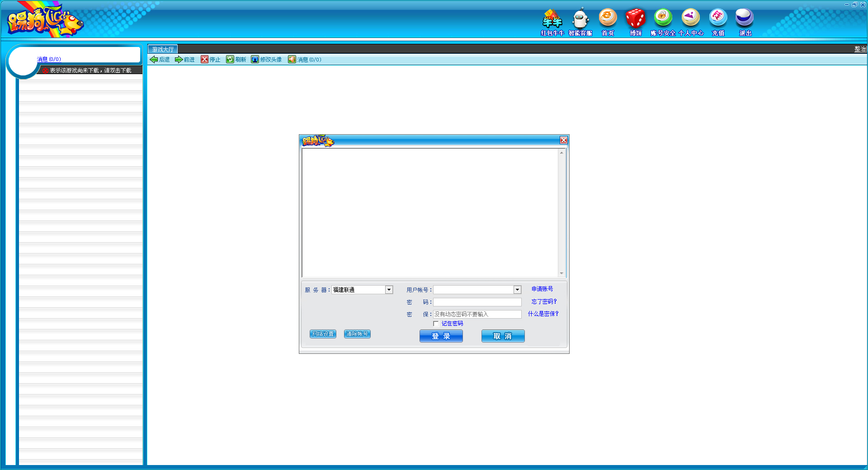Open the 服务器 server dropdown
Image resolution: width=868 pixels, height=470 pixels.
tap(363, 290)
